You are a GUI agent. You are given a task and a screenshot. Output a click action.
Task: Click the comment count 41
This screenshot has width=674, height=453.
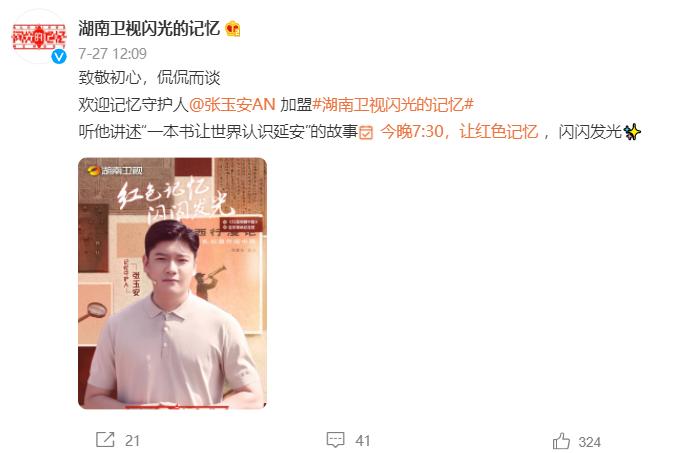(363, 441)
